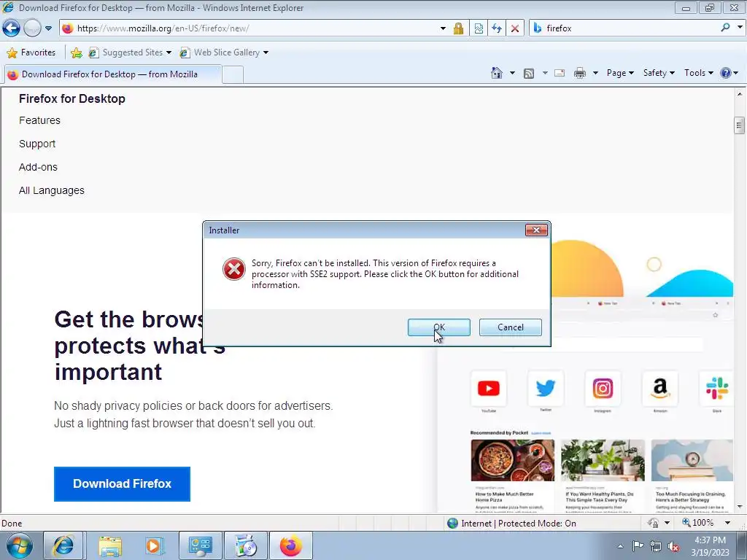This screenshot has width=747, height=560.
Task: Open the search provider dropdown arrow
Action: point(740,28)
